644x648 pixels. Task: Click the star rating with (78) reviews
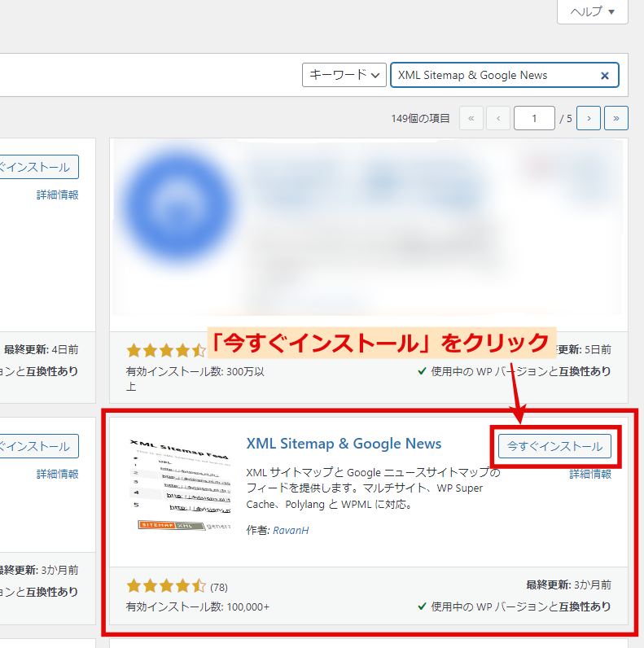[177, 586]
